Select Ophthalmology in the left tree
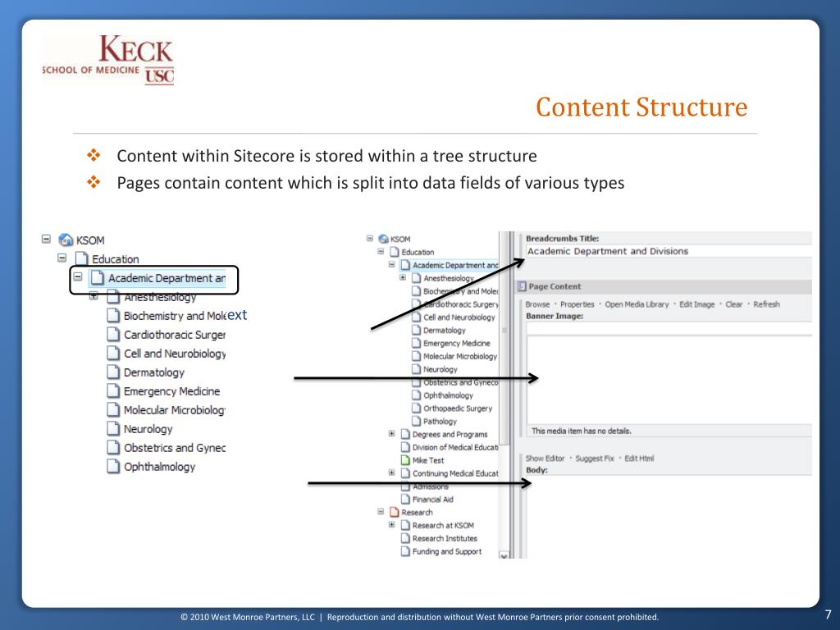840x630 pixels. click(160, 467)
